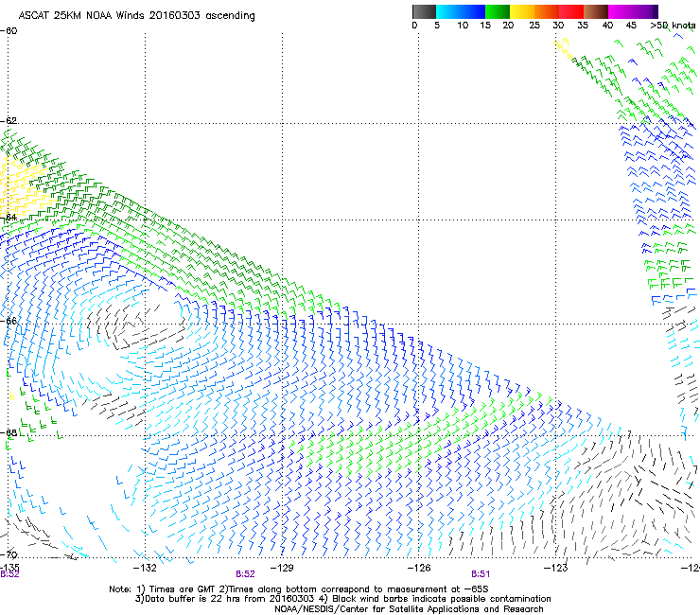Click the 'Data buffer is 22 hrs' note line

click(x=342, y=599)
